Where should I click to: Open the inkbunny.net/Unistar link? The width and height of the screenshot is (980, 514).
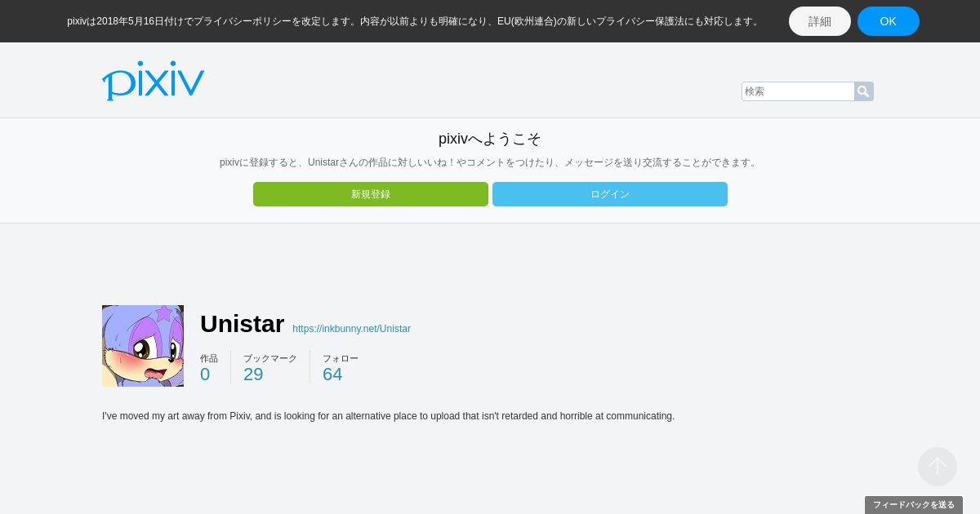[x=351, y=329]
